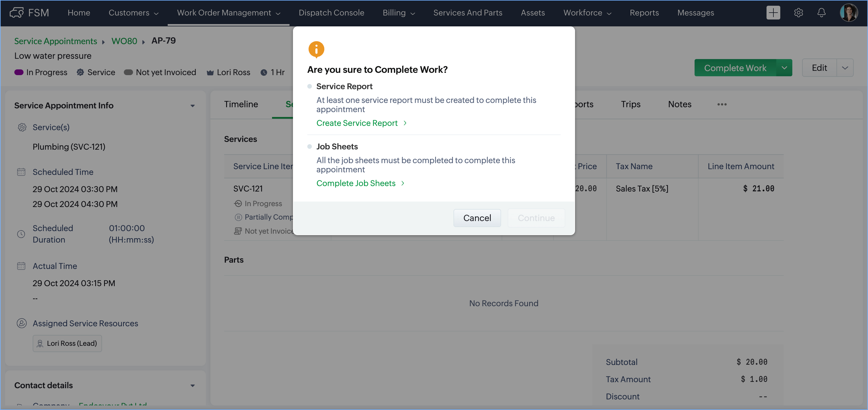Image resolution: width=868 pixels, height=410 pixels.
Task: Click the user profile avatar
Action: coord(849,13)
